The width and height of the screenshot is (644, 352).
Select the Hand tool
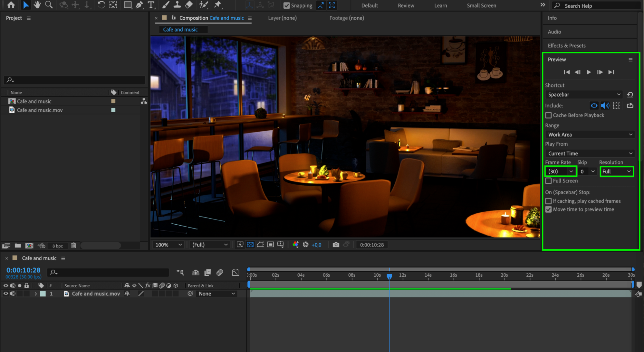pos(37,5)
